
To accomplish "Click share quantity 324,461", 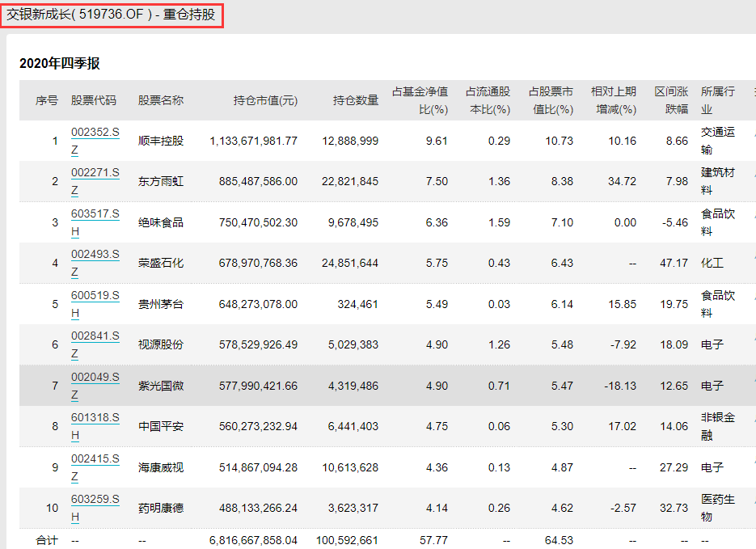I will (357, 304).
